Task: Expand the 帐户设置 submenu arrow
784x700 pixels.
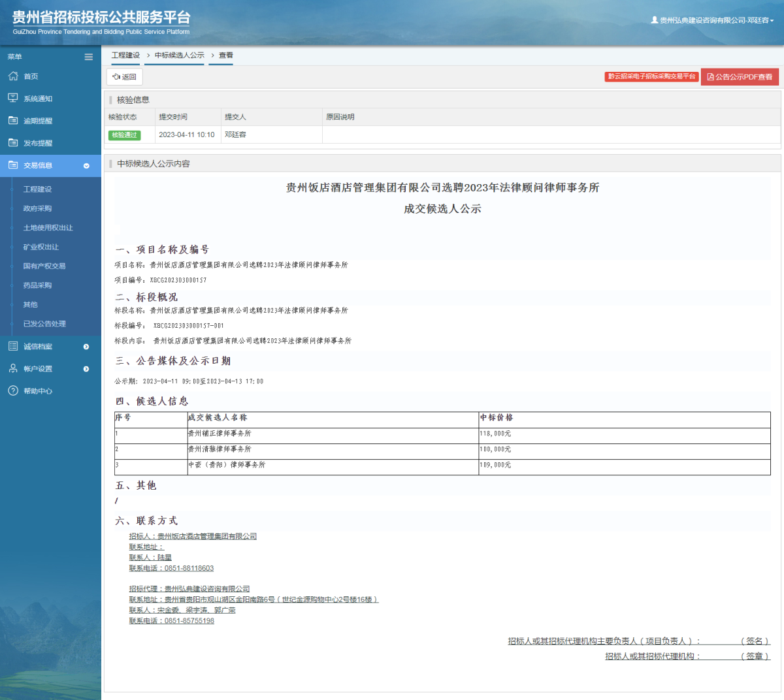Action: (86, 369)
